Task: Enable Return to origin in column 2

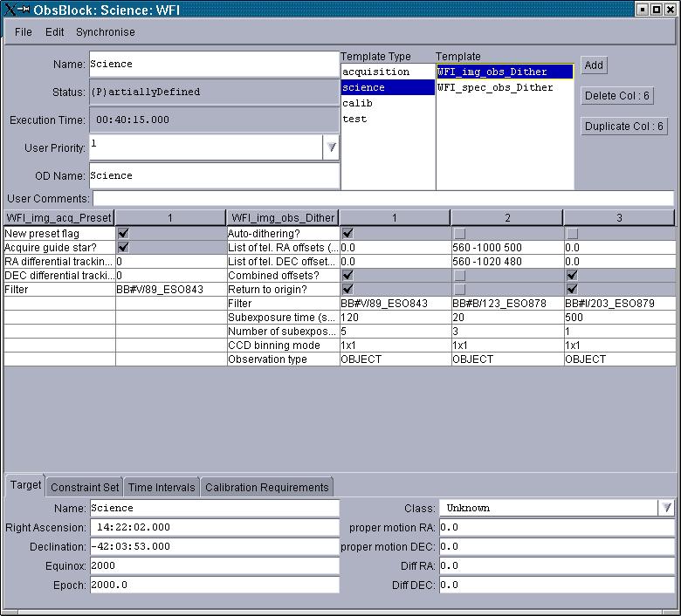Action: pos(460,289)
